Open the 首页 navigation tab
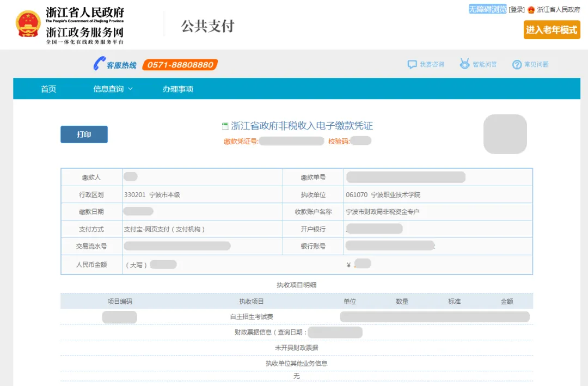The height and width of the screenshot is (386, 588). (48, 89)
